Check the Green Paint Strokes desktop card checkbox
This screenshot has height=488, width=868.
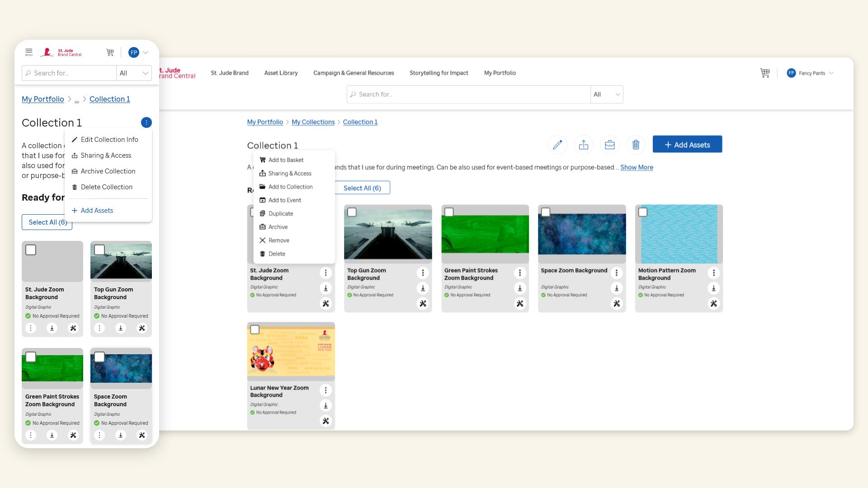coord(449,212)
